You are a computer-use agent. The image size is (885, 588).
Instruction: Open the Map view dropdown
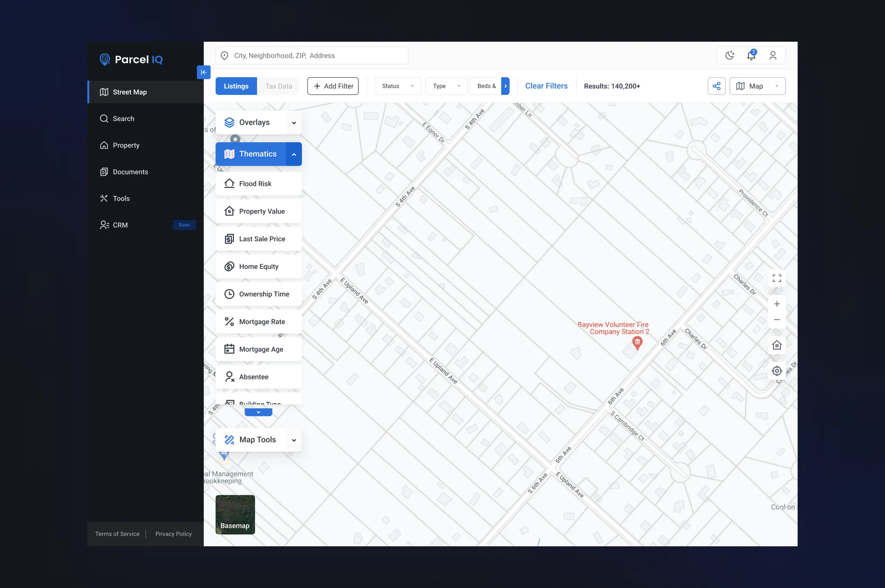pos(757,86)
